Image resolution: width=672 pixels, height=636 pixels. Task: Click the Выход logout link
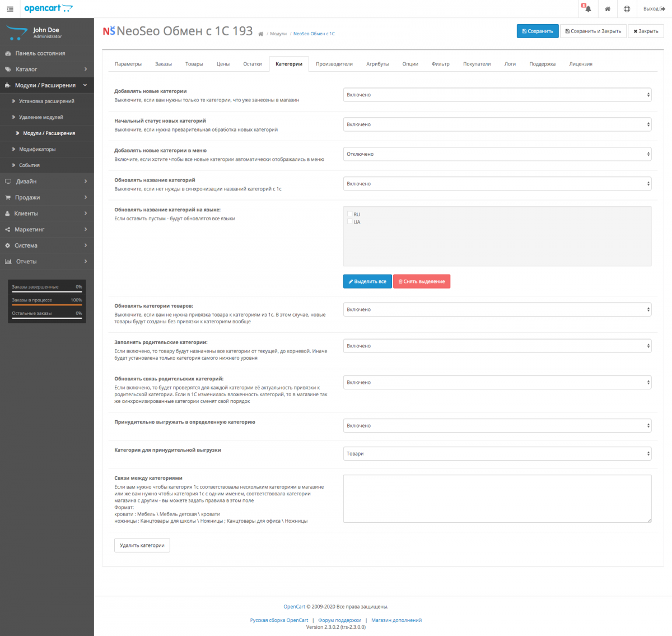(x=654, y=9)
